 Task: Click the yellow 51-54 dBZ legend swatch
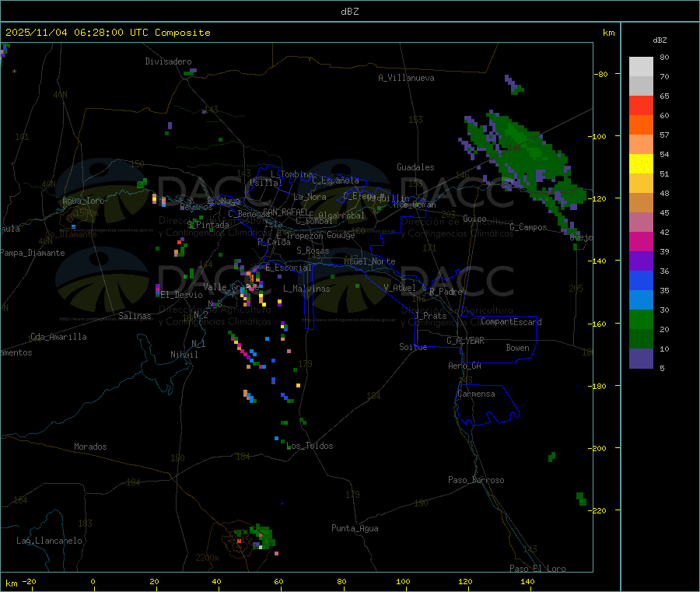tap(641, 164)
